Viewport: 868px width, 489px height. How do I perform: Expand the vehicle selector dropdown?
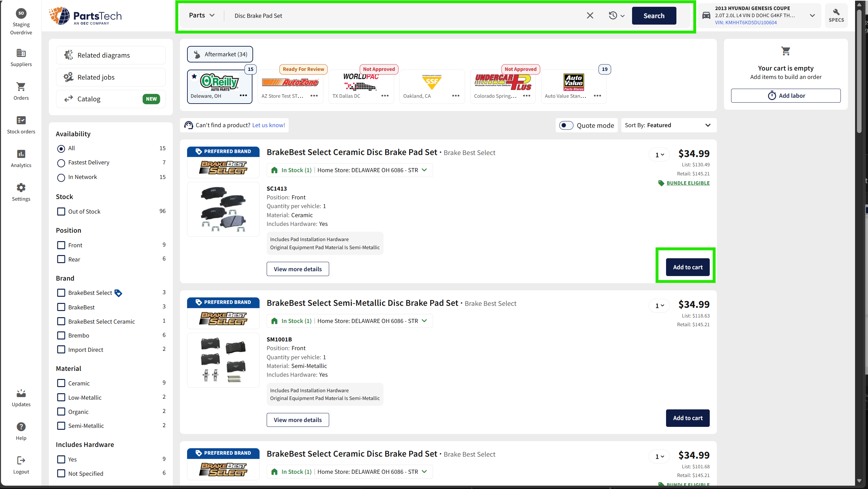click(x=812, y=16)
